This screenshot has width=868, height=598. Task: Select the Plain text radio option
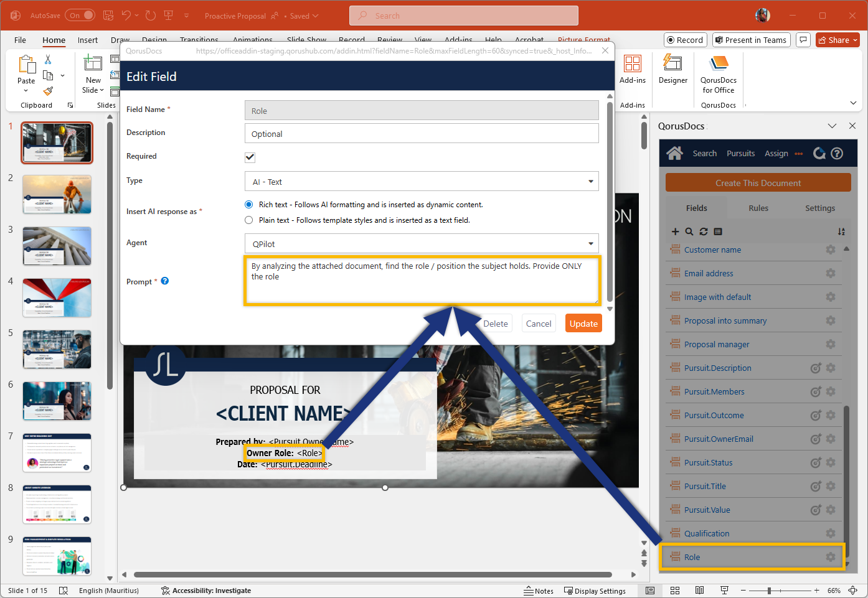pyautogui.click(x=249, y=220)
